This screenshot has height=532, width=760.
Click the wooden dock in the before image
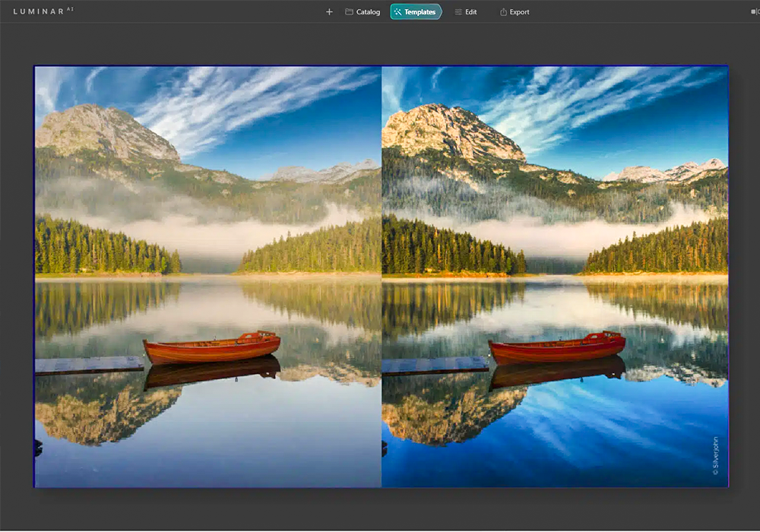point(87,365)
